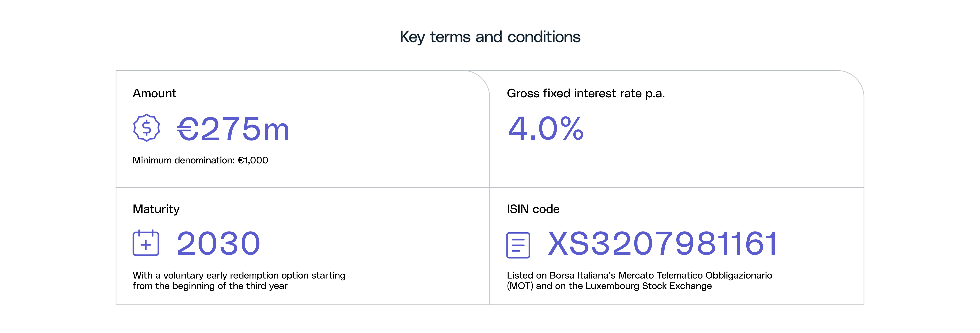Click the "ISIN code" label
Screen dimensions: 980x333
click(533, 209)
